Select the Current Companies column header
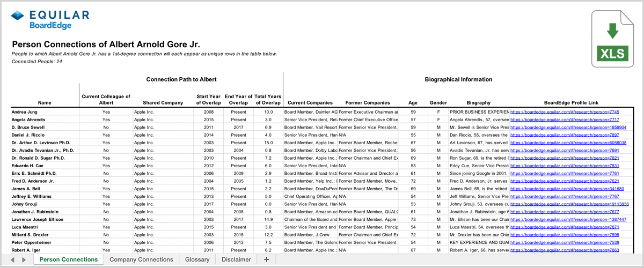The height and width of the screenshot is (268, 644). (310, 103)
